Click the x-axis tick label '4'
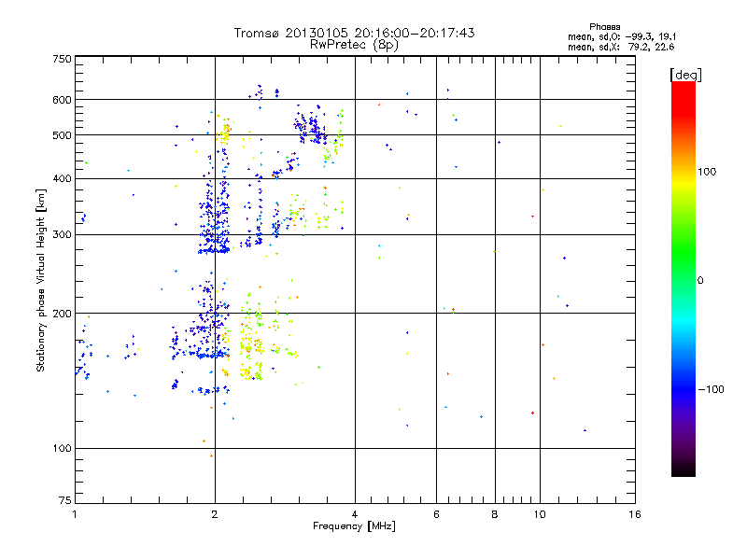 (355, 514)
